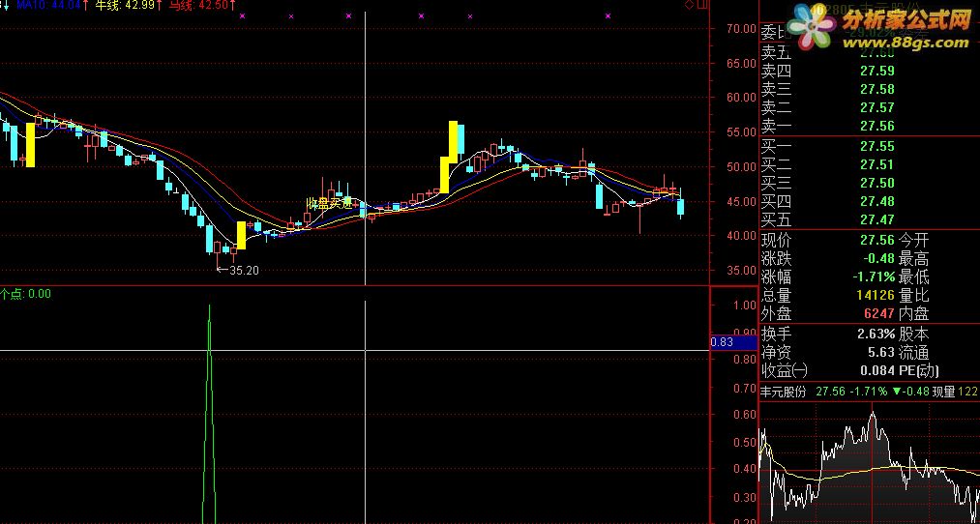Screen dimensions: 980x524
Task: Click the 60.00 price axis label
Action: click(x=742, y=98)
